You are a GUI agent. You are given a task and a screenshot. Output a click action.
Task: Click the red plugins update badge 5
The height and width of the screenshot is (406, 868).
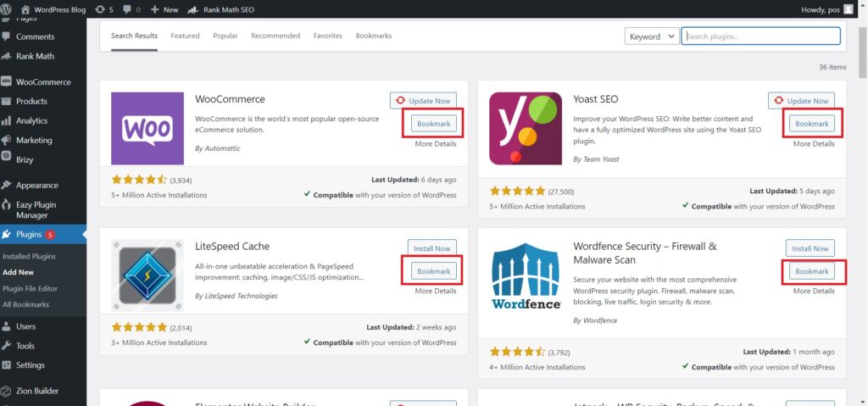click(50, 234)
